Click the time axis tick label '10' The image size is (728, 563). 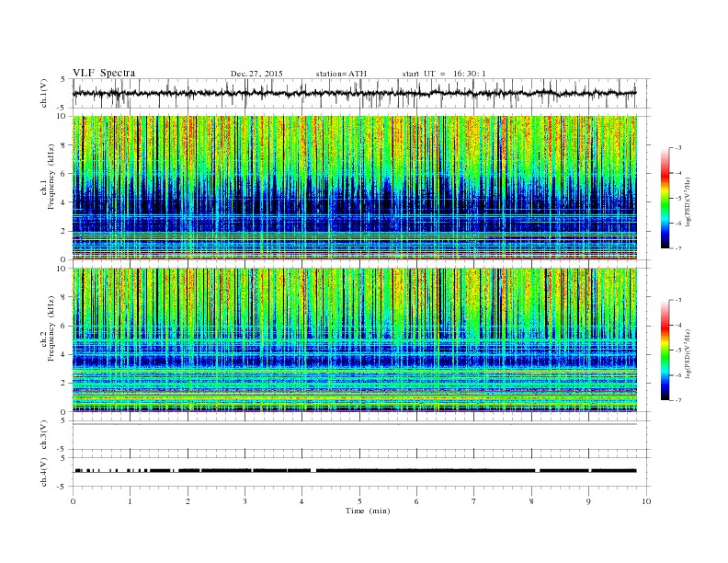[x=646, y=501]
